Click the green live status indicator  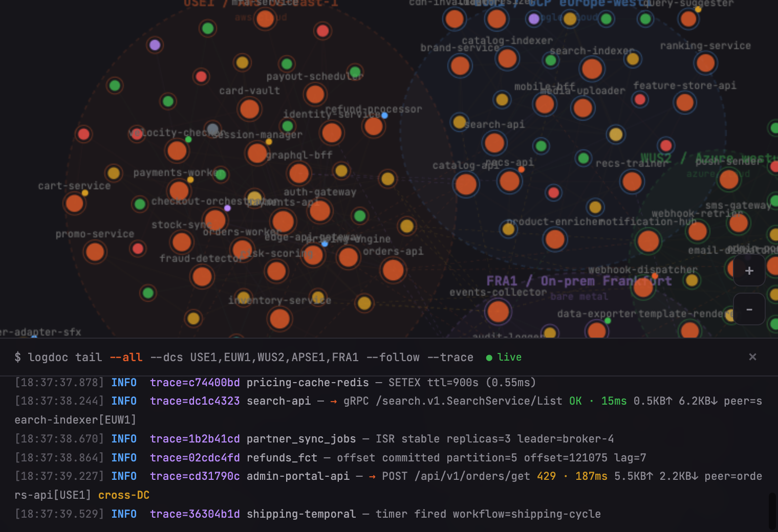coord(504,357)
